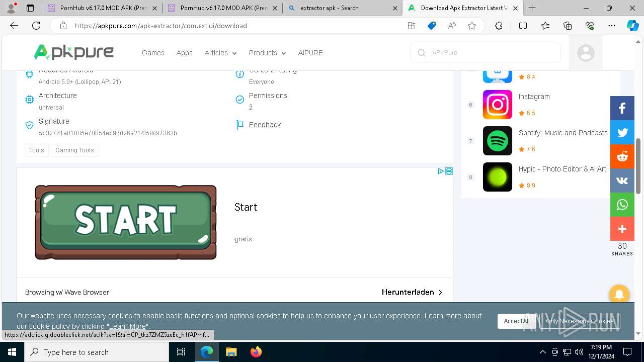Image resolution: width=644 pixels, height=362 pixels.
Task: Expand the Products dropdown menu
Action: pyautogui.click(x=267, y=53)
